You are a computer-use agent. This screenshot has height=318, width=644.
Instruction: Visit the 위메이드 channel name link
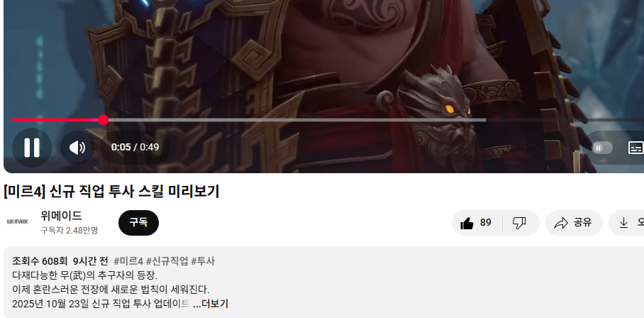61,216
